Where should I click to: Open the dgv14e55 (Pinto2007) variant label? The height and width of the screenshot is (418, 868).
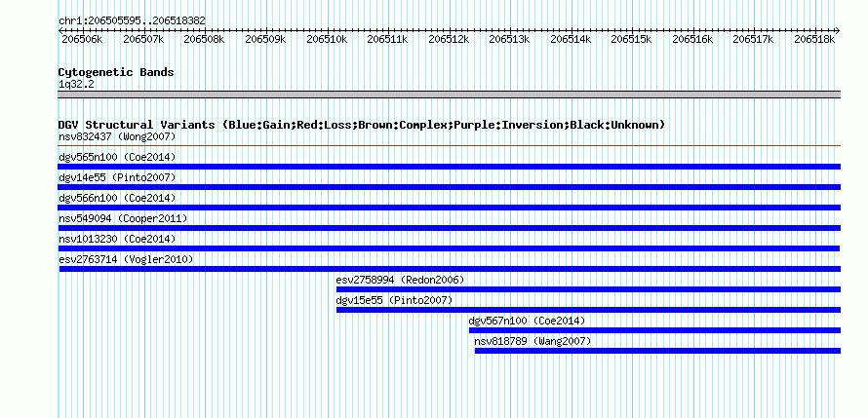(x=117, y=177)
